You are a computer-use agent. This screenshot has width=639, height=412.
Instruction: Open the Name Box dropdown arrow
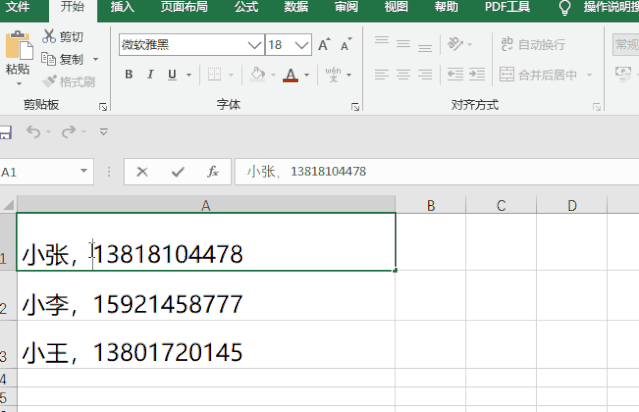[84, 172]
